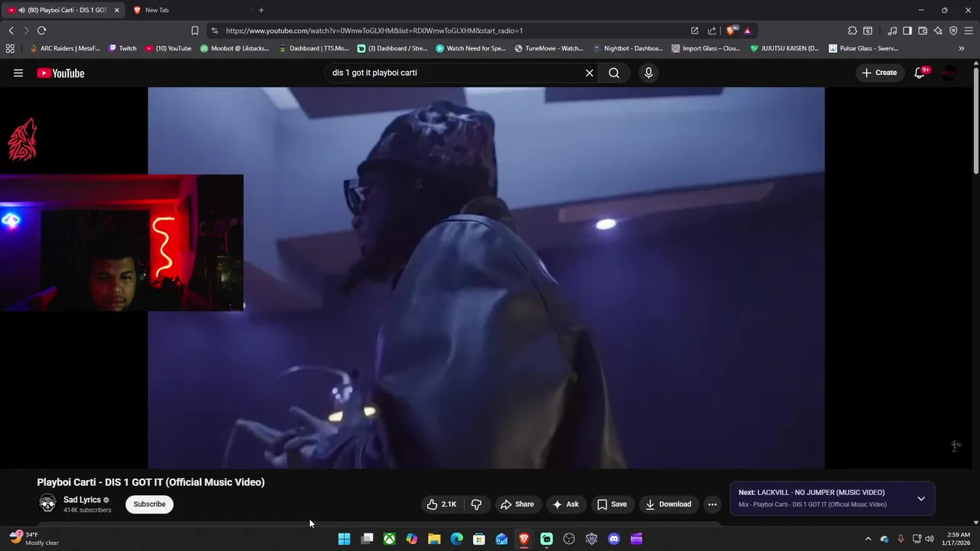Open site settings icon beside URL

pos(214,31)
